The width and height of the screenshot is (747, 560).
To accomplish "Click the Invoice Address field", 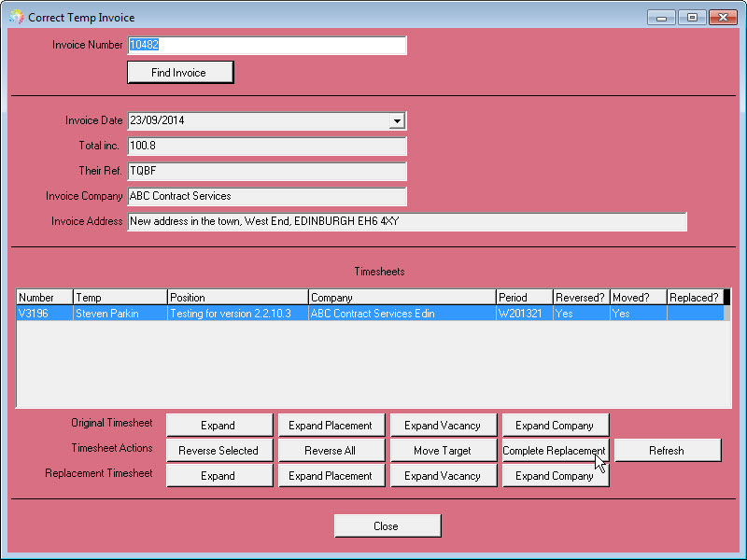I will pos(407,221).
